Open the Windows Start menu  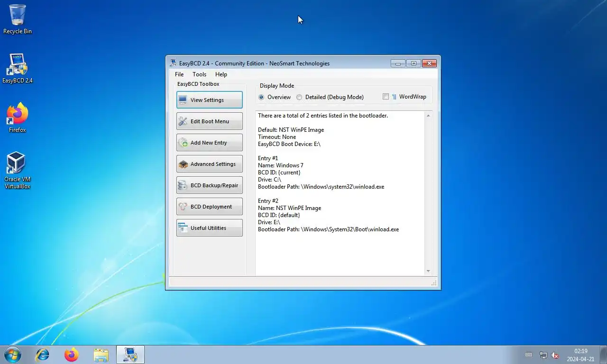pos(12,355)
